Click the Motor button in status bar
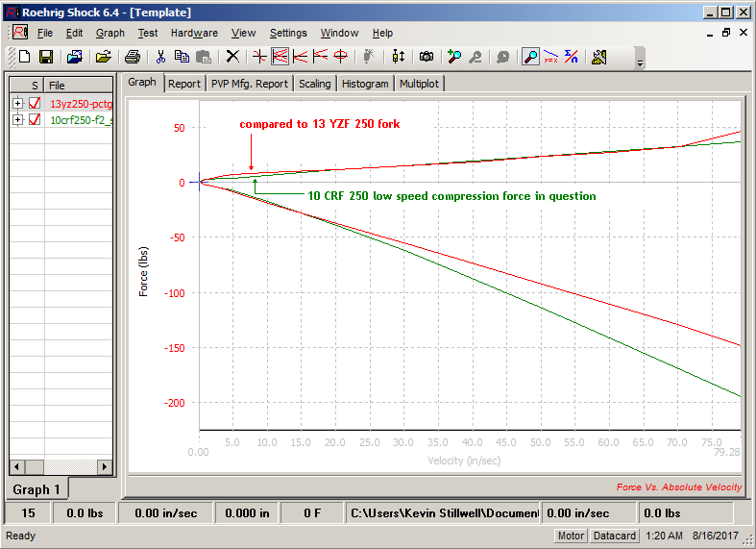Image resolution: width=756 pixels, height=549 pixels. [x=571, y=536]
